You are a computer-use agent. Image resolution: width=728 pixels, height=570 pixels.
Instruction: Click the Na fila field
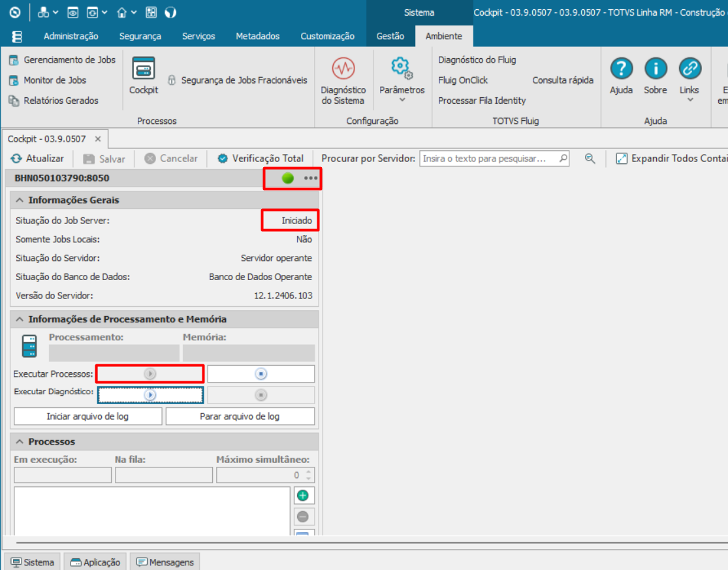164,475
